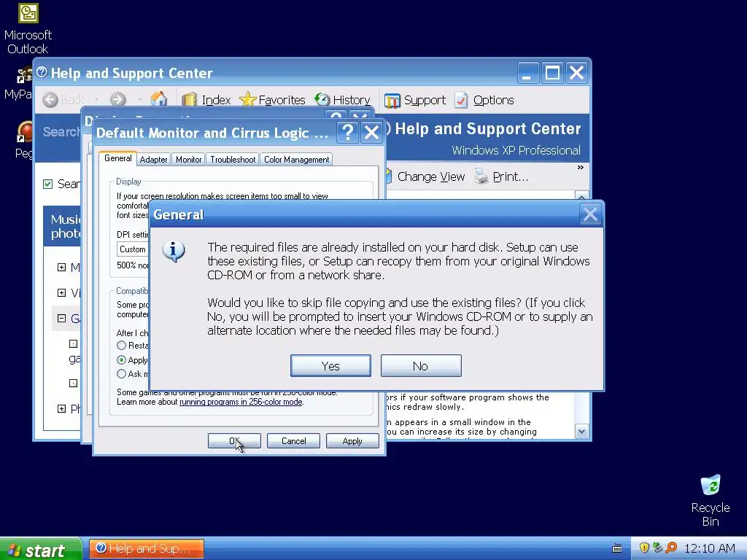Viewport: 747px width, 560px height.
Task: Open Support in Help and Support toolbar
Action: (415, 100)
